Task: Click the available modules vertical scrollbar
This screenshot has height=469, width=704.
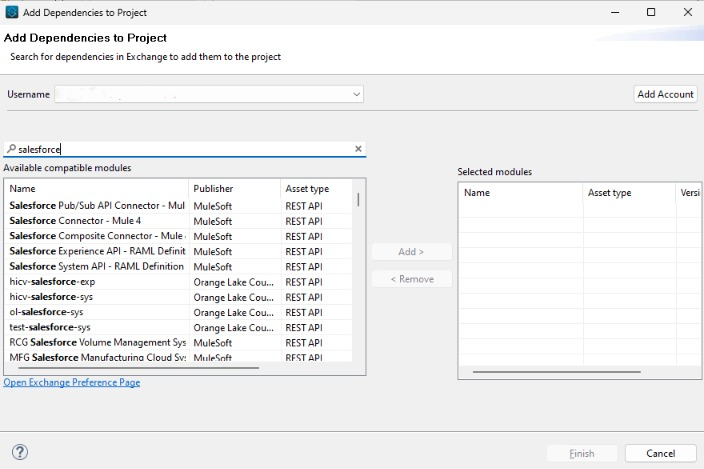Action: coord(358,199)
